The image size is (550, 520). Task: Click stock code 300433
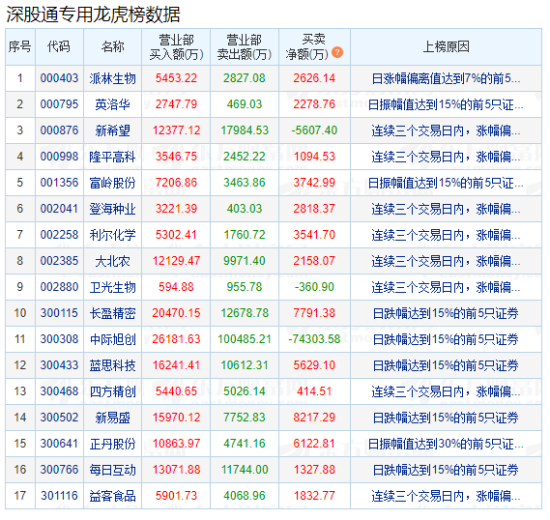pos(59,365)
